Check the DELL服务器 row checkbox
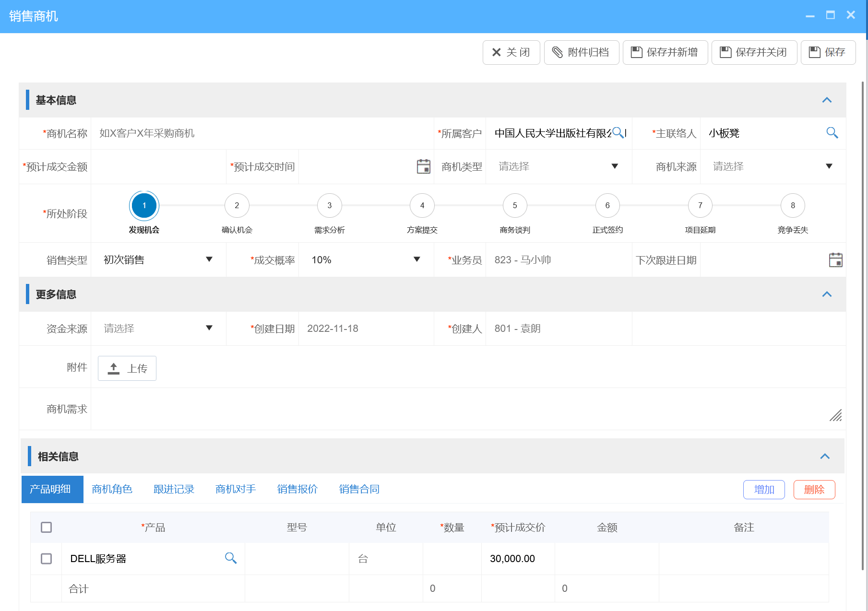Image resolution: width=868 pixels, height=611 pixels. 46,558
